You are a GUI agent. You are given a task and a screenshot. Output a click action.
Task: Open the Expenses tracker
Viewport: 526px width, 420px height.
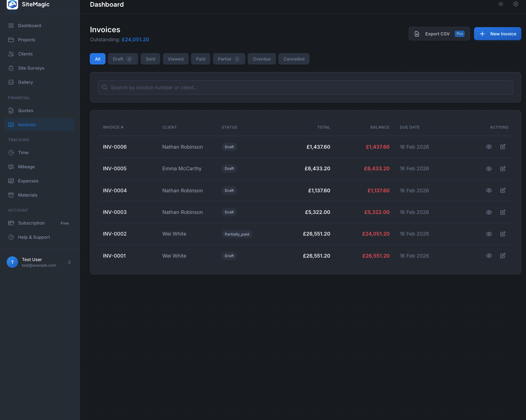[28, 181]
